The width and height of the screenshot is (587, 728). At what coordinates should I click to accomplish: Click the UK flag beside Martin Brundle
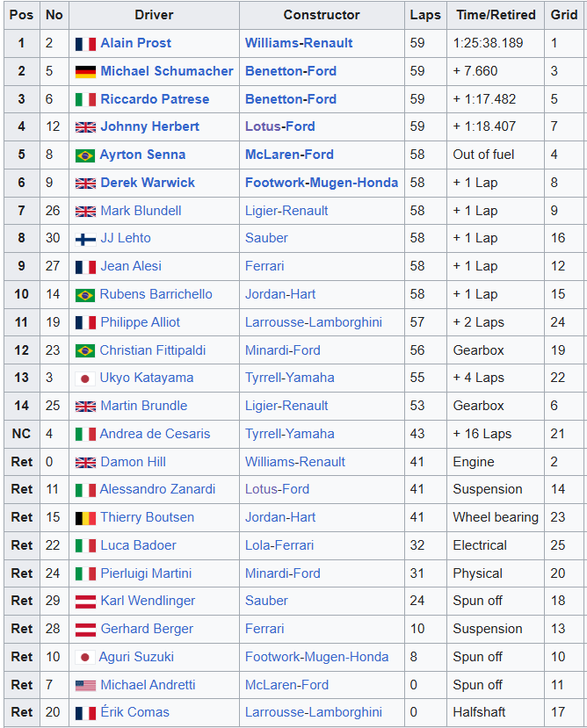coord(85,407)
